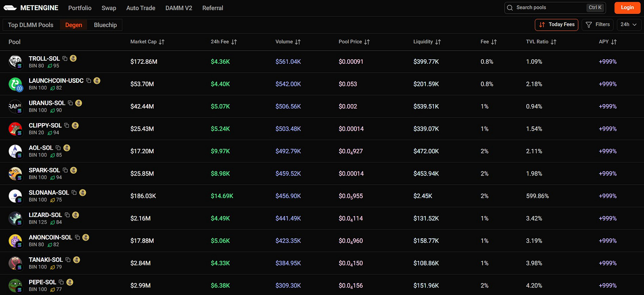Copy the TANAKI-SOL pool address

[x=68, y=260]
